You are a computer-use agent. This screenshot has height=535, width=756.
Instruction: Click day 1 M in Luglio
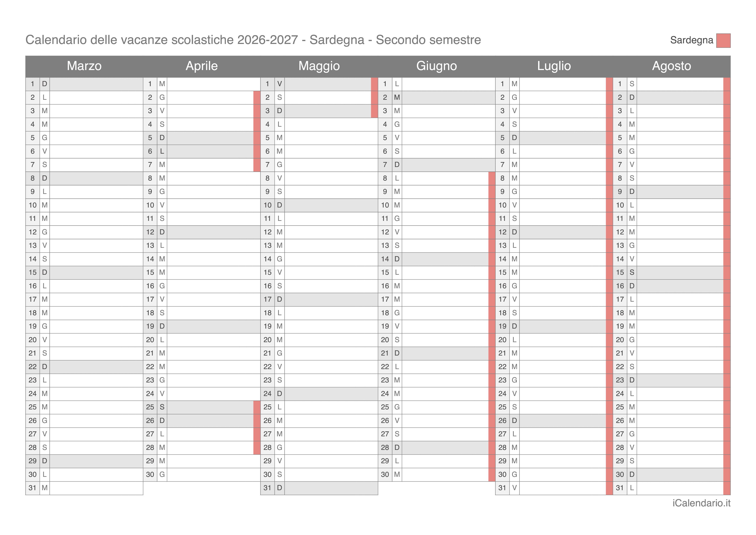(554, 84)
